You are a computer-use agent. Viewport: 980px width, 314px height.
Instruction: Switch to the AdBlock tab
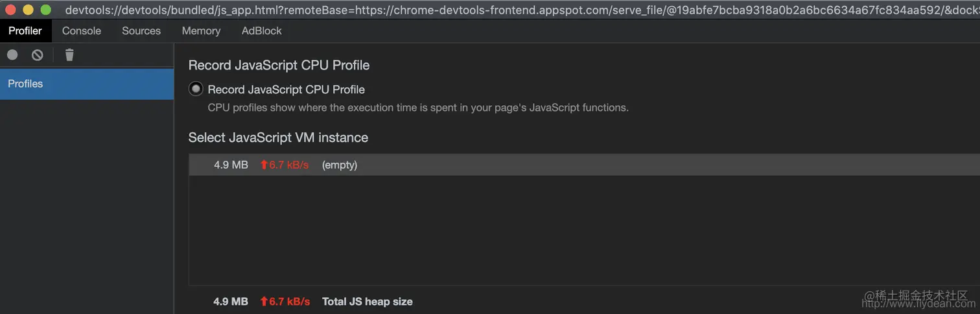(x=262, y=30)
